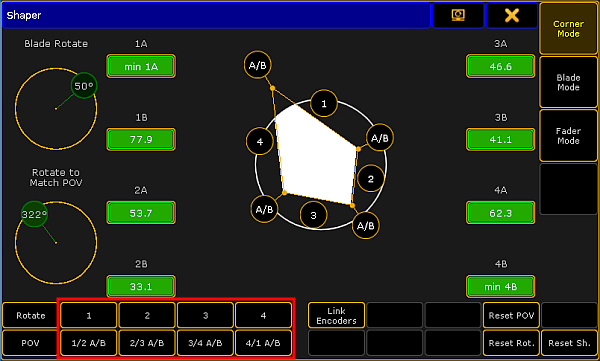Select blade 2 circle handle in shaper graphic
600x361 pixels.
pyautogui.click(x=370, y=179)
